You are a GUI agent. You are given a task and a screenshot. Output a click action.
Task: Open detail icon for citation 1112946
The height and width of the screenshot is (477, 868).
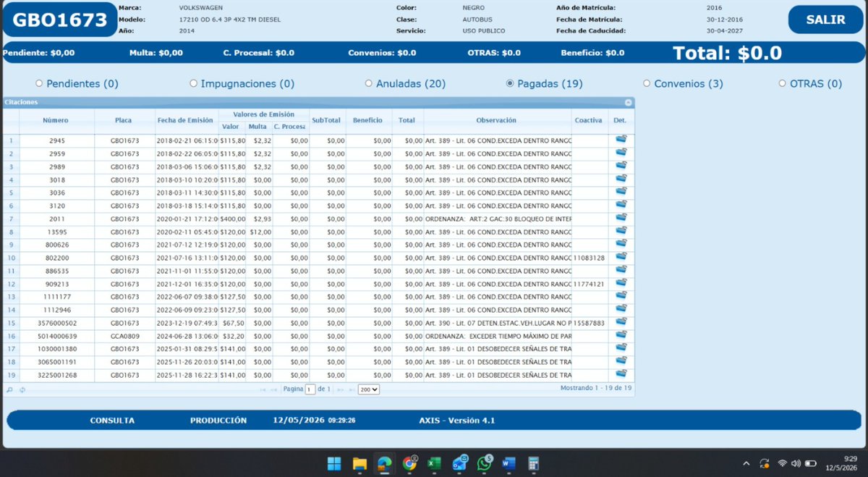click(621, 309)
